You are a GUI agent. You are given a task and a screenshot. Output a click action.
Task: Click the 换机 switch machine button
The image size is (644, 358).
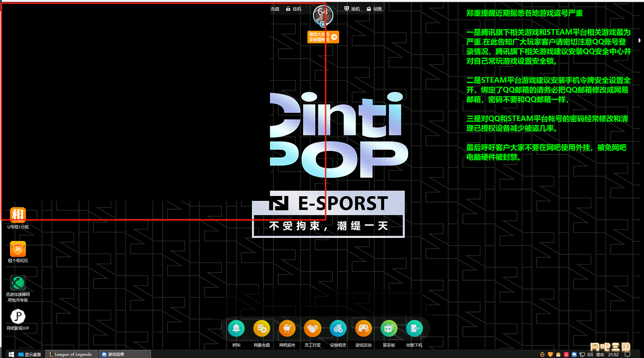coord(352,9)
